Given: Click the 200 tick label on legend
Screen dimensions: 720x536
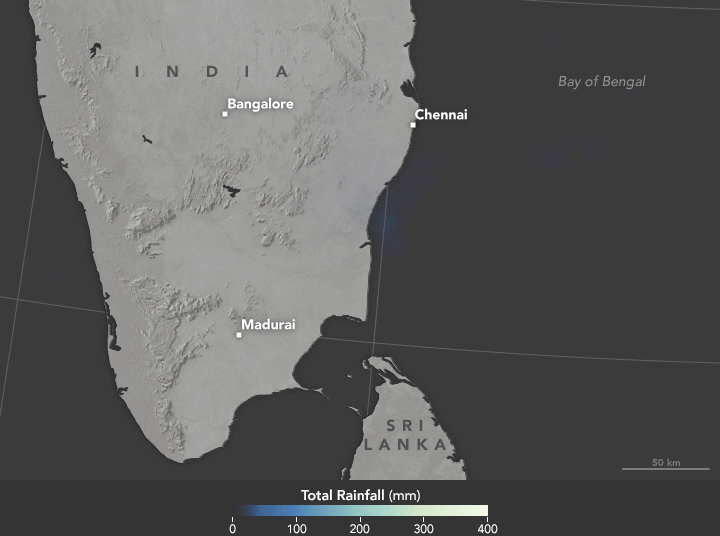Looking at the screenshot, I should point(360,527).
